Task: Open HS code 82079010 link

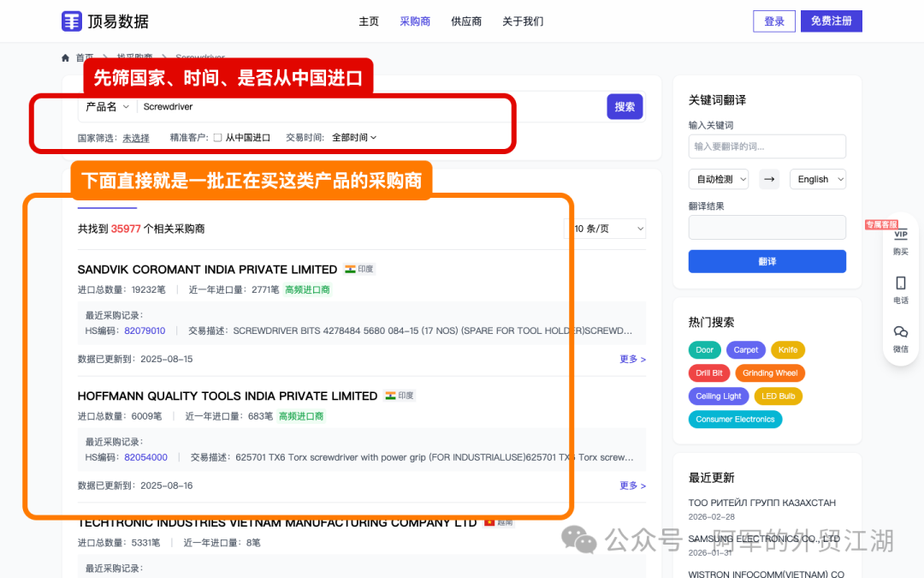Action: [145, 331]
